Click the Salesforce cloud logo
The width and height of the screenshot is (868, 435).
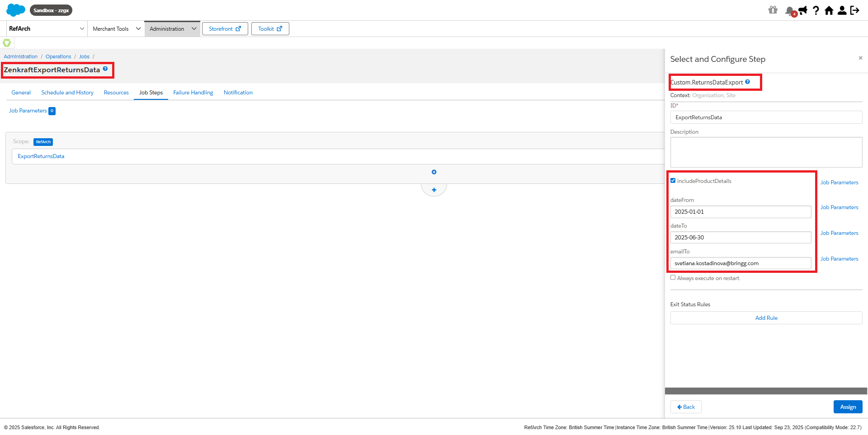[x=15, y=9]
